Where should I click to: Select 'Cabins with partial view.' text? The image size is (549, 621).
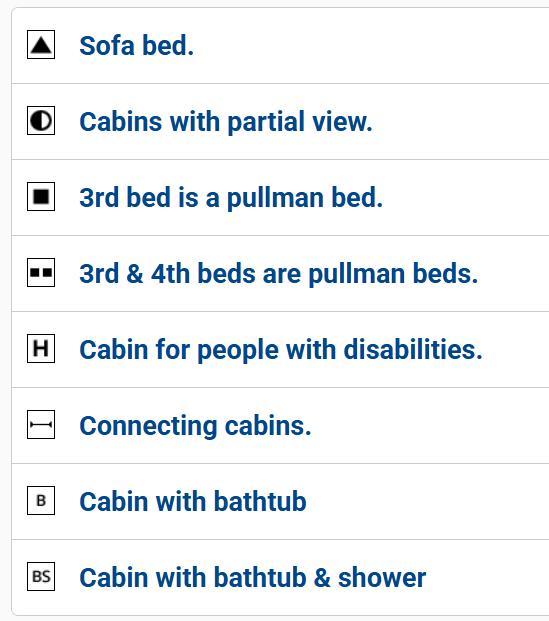point(226,122)
